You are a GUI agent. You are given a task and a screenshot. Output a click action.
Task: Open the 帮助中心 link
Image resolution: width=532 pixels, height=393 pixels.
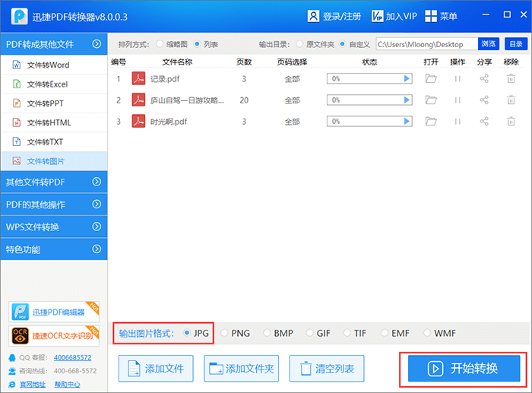pyautogui.click(x=67, y=384)
